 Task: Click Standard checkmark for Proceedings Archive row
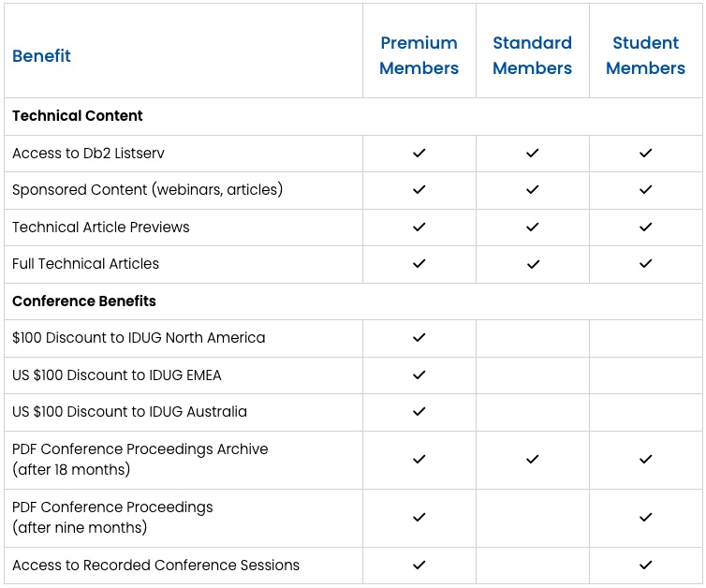tap(532, 459)
